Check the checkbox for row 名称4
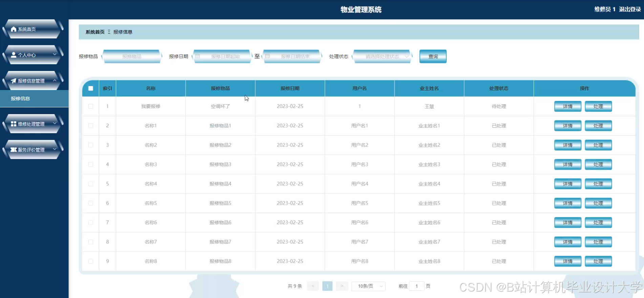This screenshot has width=644, height=298. coord(91,184)
